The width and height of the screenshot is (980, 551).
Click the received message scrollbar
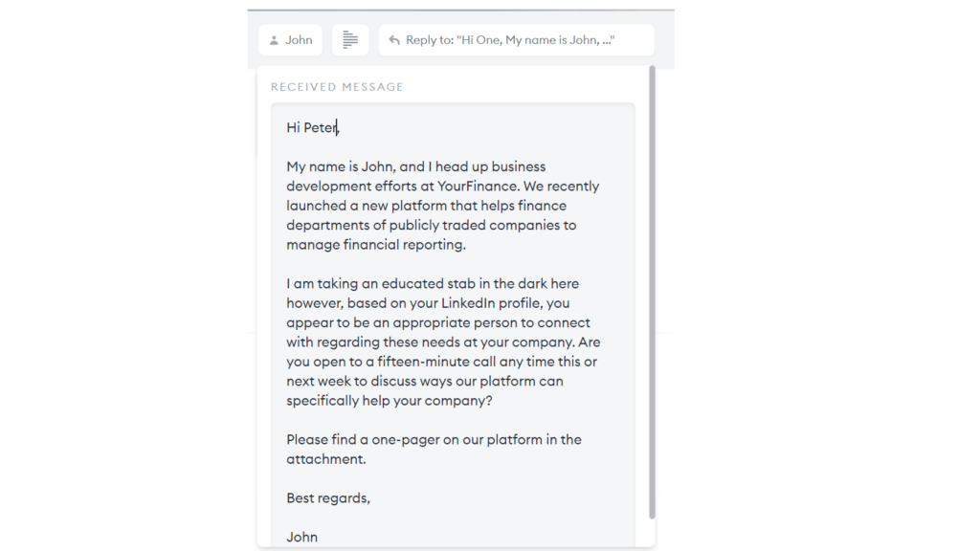(x=652, y=287)
